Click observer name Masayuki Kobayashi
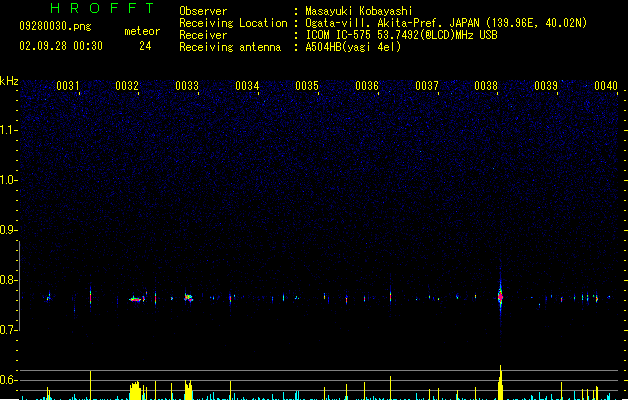 [x=359, y=11]
